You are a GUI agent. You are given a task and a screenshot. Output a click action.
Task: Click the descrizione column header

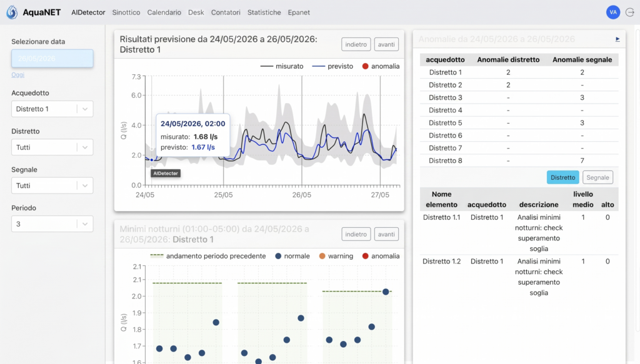click(539, 205)
